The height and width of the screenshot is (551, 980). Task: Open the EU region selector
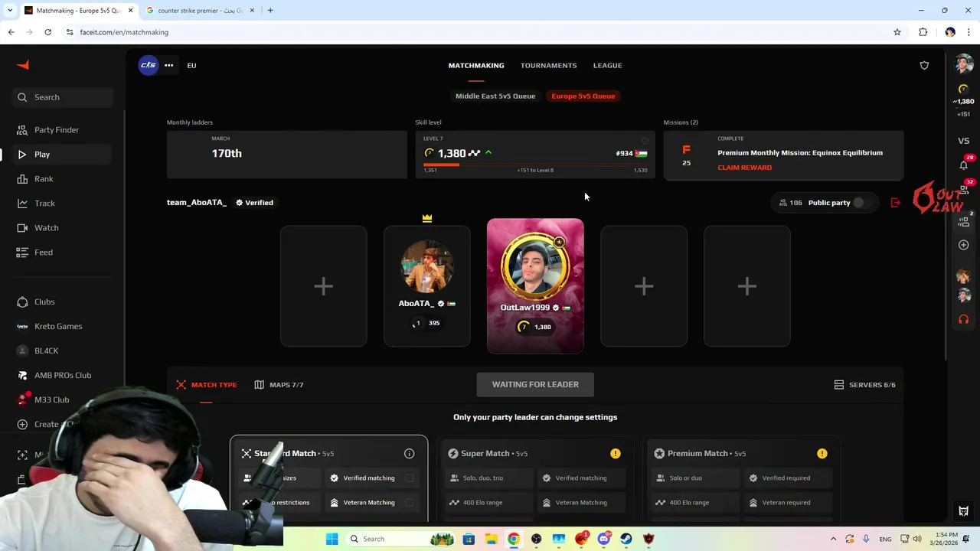click(191, 65)
